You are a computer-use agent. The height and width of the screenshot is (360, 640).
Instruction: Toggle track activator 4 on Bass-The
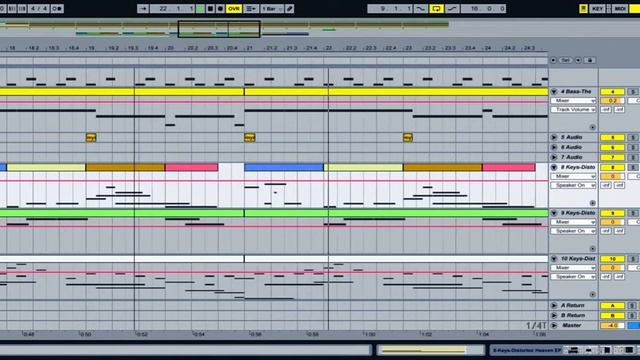(x=612, y=91)
